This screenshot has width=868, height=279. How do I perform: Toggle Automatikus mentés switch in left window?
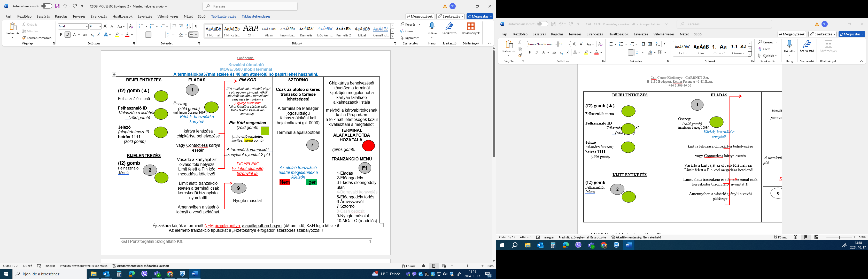point(47,6)
